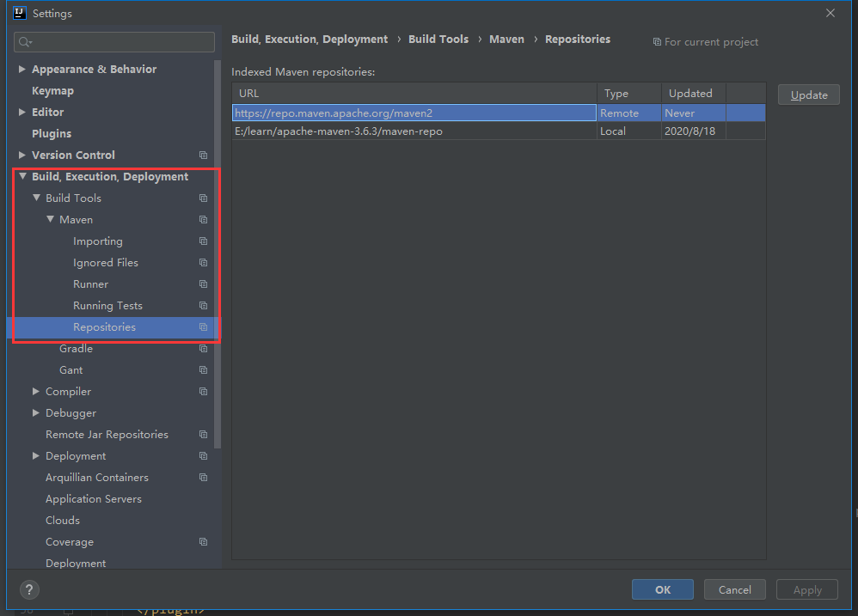Click the search magnifier icon in settings
The height and width of the screenshot is (616, 858).
(25, 42)
